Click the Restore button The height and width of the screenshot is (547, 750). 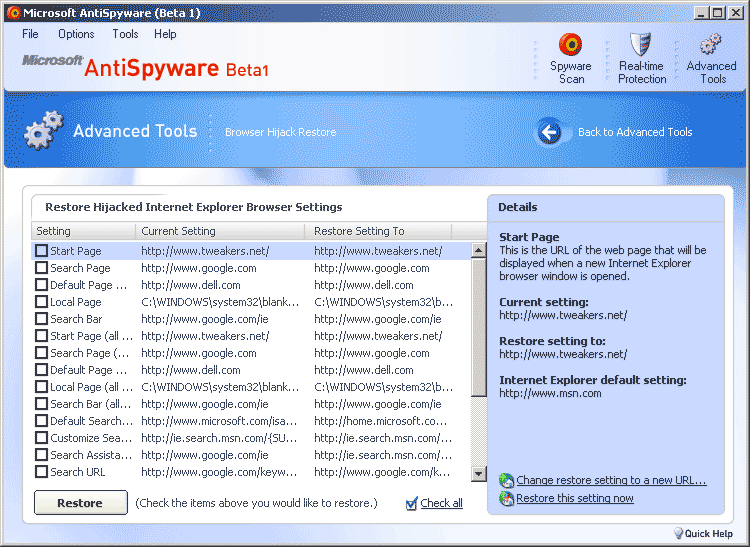click(x=80, y=503)
